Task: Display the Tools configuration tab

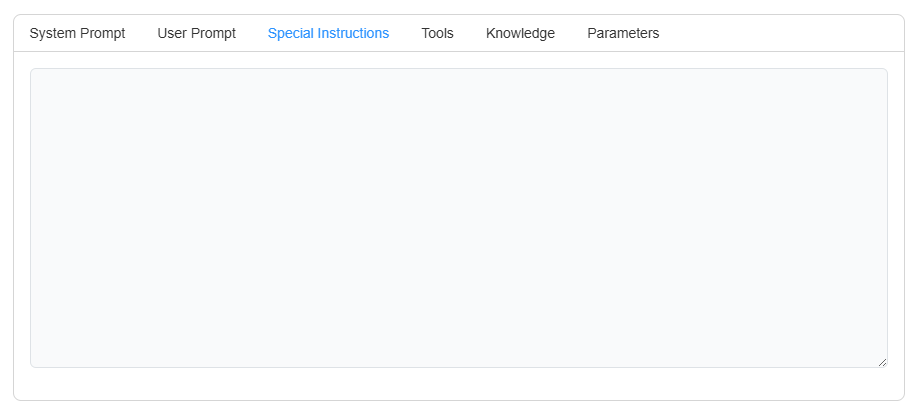Action: pos(437,33)
